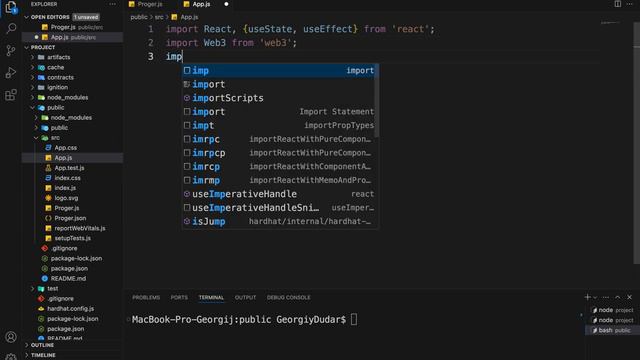Open App.css in the file tree
This screenshot has width=640, height=360.
click(65, 148)
